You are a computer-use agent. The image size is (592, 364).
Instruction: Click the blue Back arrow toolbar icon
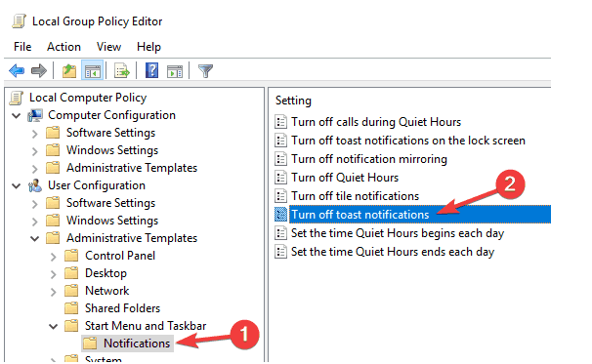point(17,70)
